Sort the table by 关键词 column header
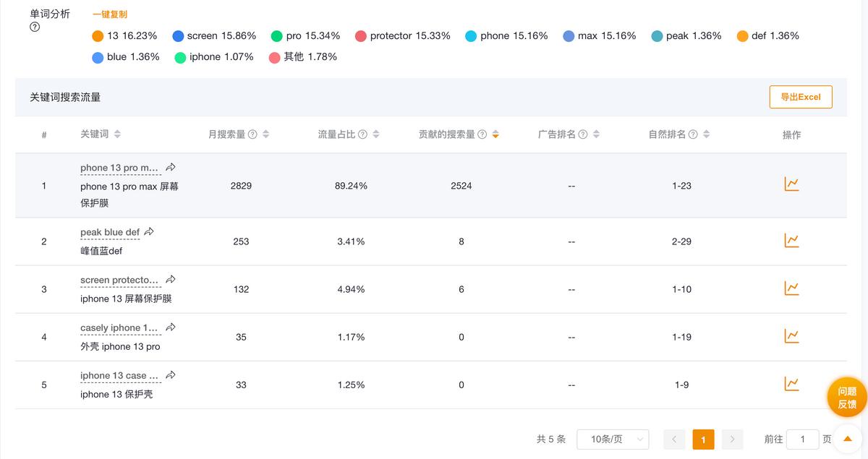 click(x=116, y=134)
